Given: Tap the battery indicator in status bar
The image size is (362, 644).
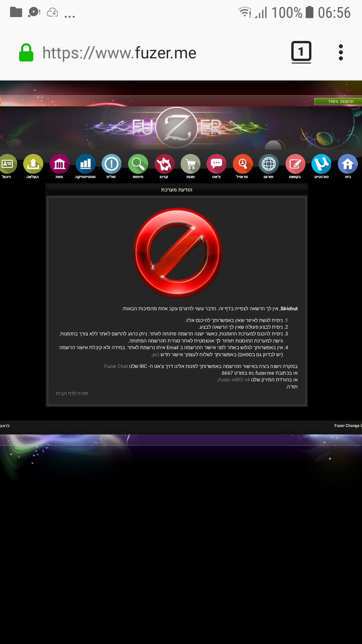Looking at the screenshot, I should (310, 12).
